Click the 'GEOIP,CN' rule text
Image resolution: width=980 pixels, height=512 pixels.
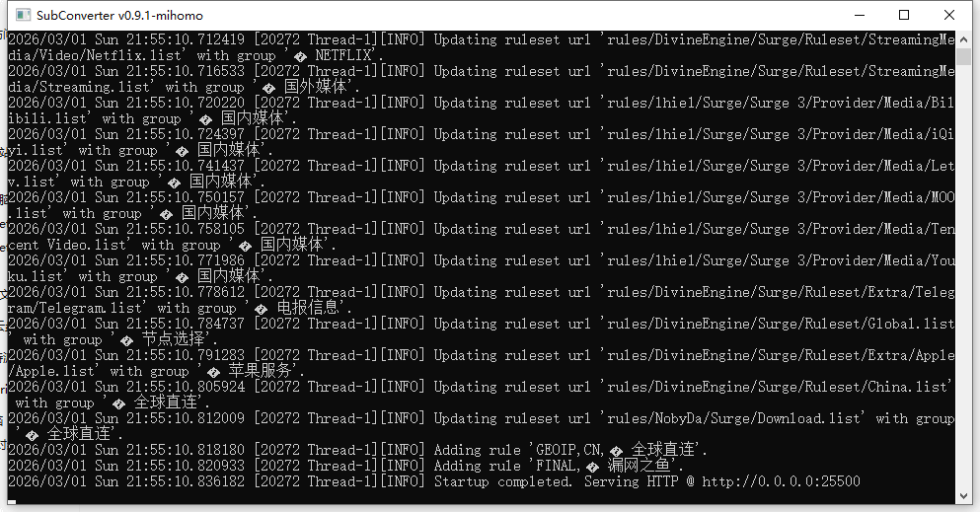click(568, 450)
